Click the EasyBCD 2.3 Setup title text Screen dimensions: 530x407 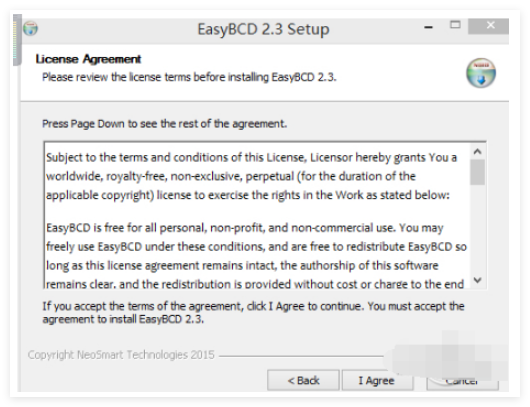[263, 29]
